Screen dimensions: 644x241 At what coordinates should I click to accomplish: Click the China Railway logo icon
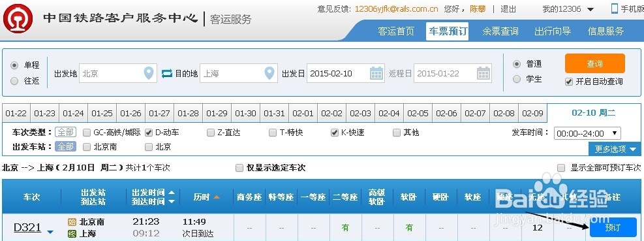click(x=18, y=18)
